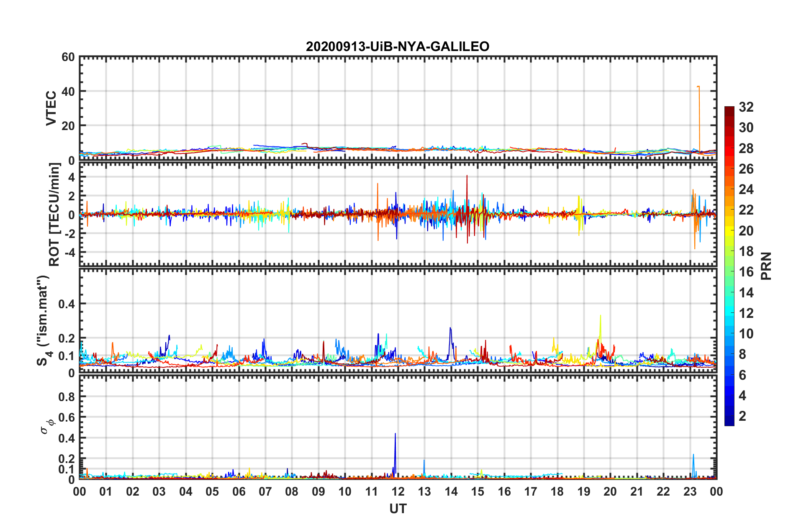
Task: Select the 0.6 tick on the sigma-phi axis
Action: coord(67,417)
